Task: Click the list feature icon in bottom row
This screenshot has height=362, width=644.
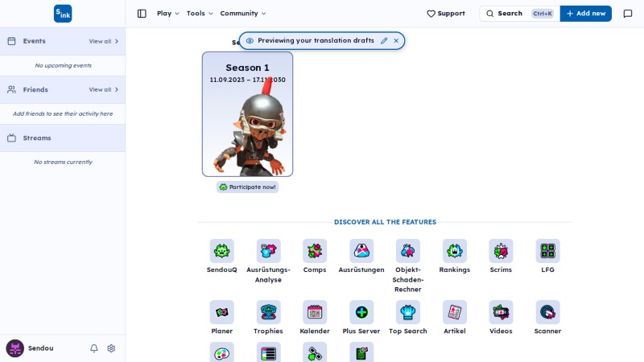Action: coord(268,352)
